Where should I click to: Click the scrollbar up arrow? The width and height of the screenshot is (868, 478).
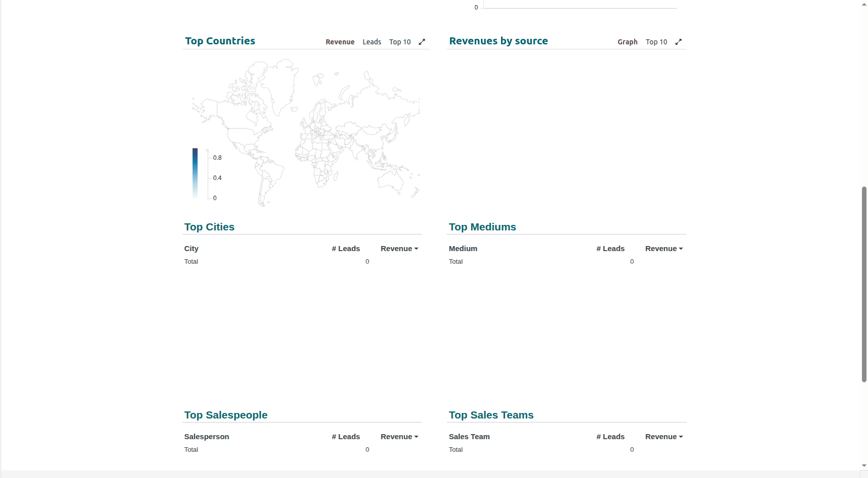click(x=864, y=4)
